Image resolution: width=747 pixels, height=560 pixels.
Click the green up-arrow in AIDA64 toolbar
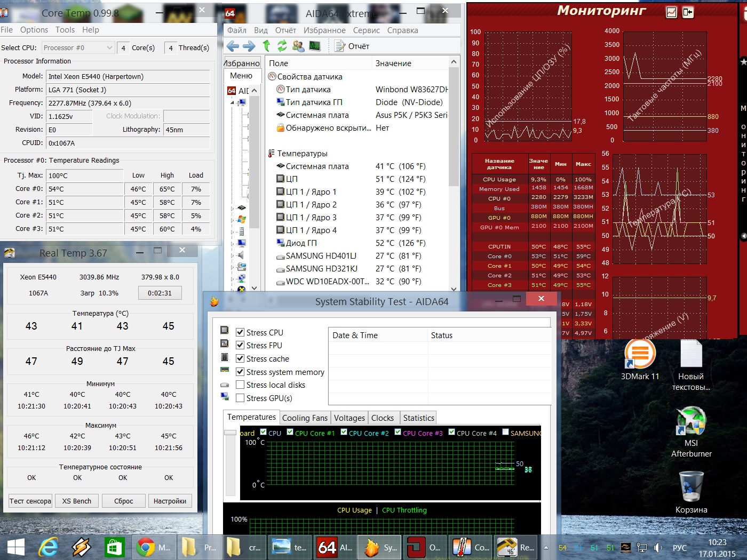[x=266, y=46]
